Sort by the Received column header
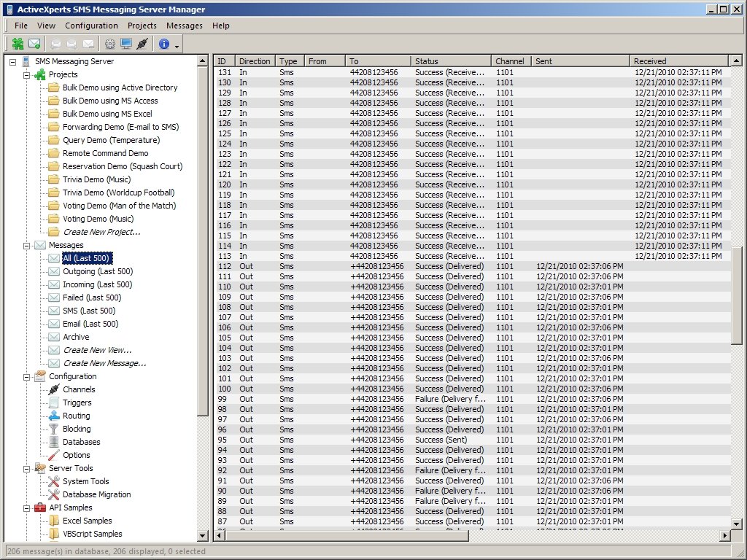This screenshot has width=747, height=560. point(679,61)
